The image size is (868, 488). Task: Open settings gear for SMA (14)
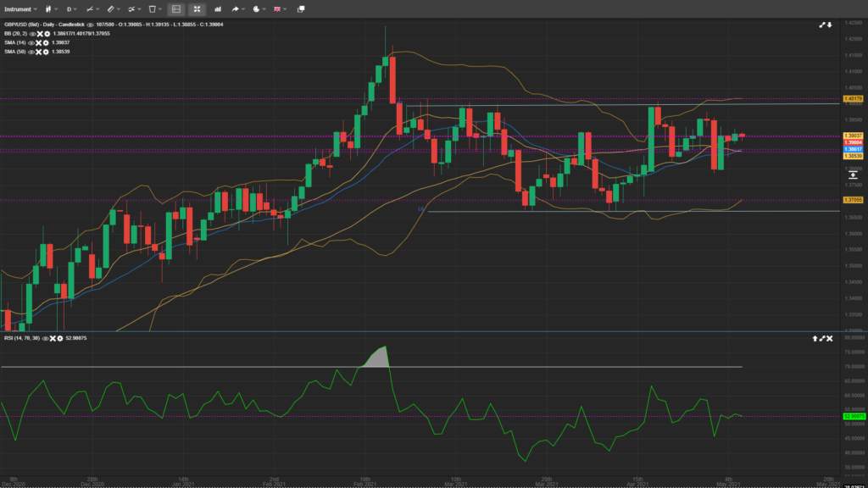click(46, 42)
